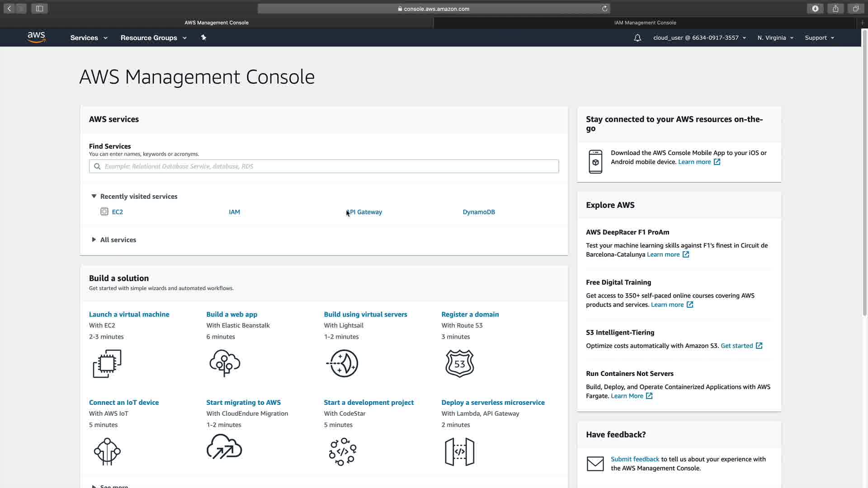Click the Find Services search field
Image resolution: width=868 pixels, height=488 pixels.
click(324, 166)
